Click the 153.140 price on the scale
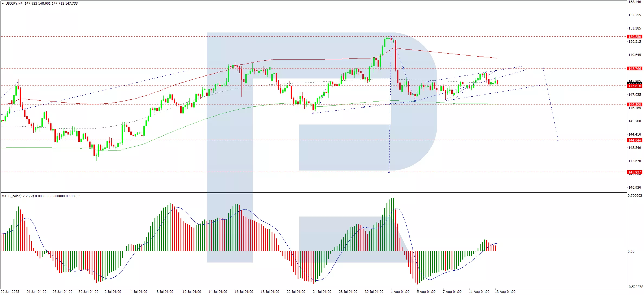This screenshot has height=295, width=644. point(635,2)
